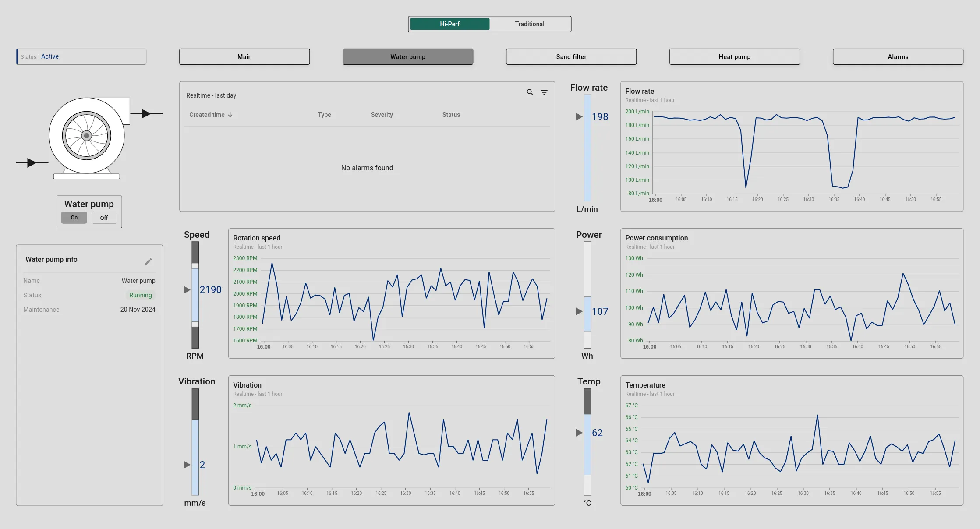Click the Status Active field

pyautogui.click(x=81, y=56)
